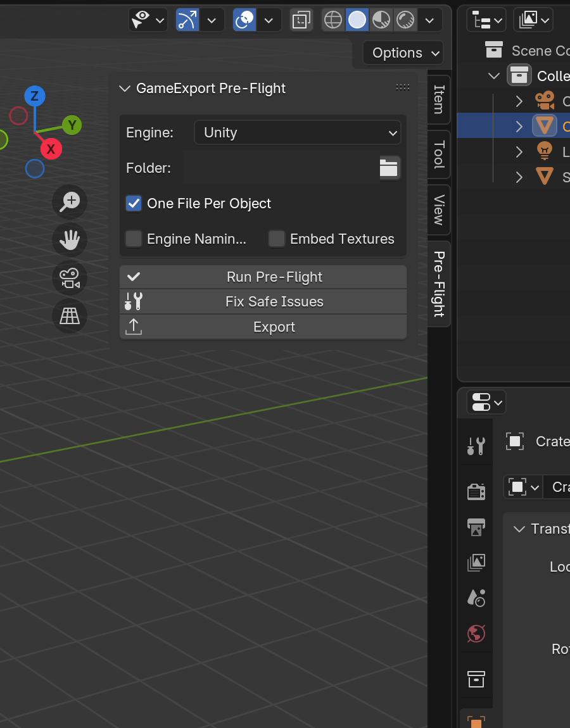The width and height of the screenshot is (570, 728).
Task: Switch to the View sidebar tab
Action: click(439, 210)
